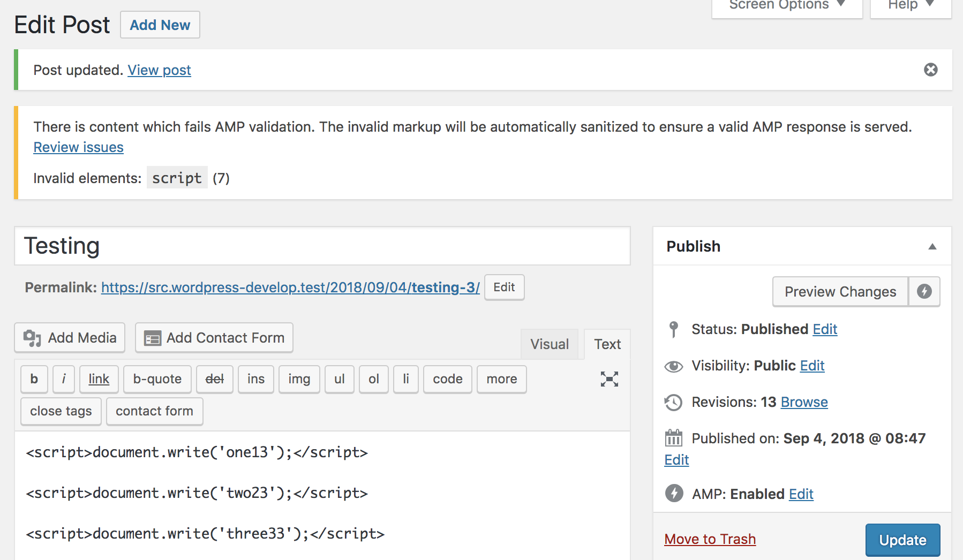963x560 pixels.
Task: Click the code quicktag button
Action: 448,379
